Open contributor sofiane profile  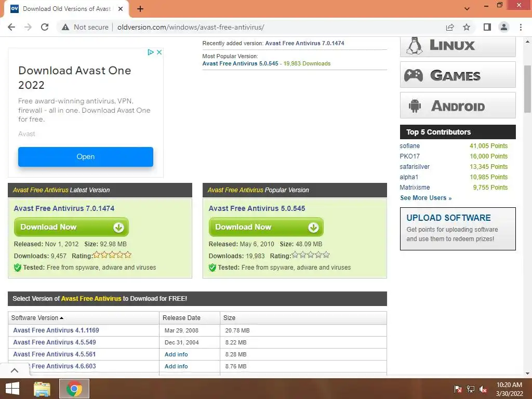[x=409, y=146]
